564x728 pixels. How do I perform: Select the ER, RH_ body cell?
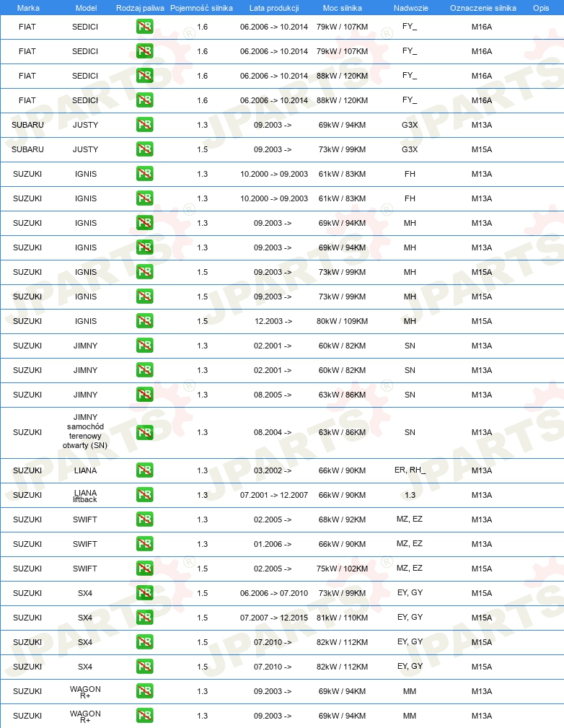(410, 470)
